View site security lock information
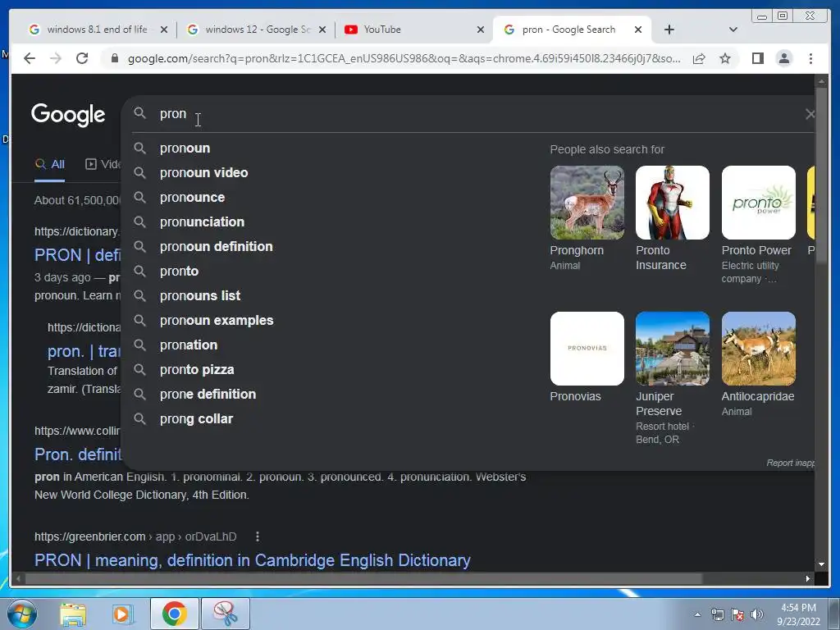The image size is (840, 630). [x=114, y=58]
